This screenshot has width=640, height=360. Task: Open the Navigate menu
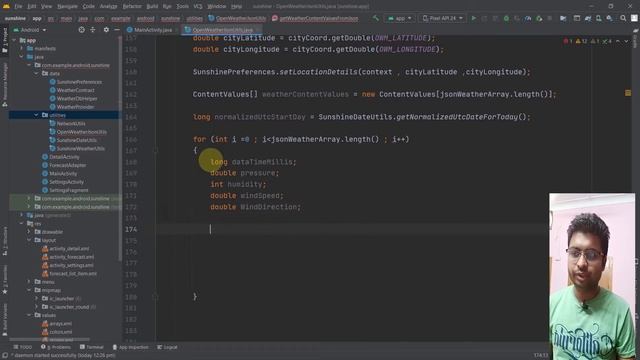67,7
